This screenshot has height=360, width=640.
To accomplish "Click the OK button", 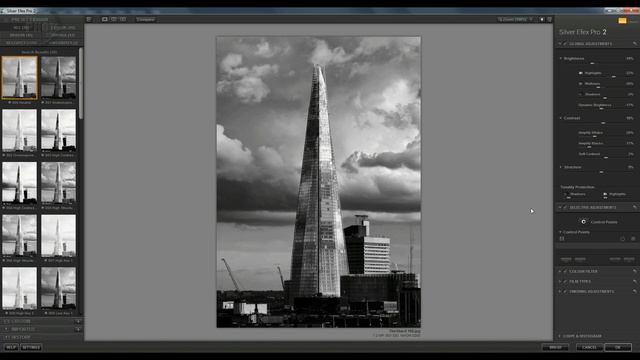I will (618, 347).
